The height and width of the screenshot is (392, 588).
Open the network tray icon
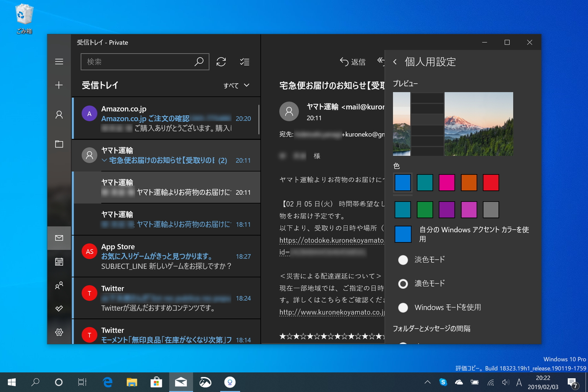(x=490, y=382)
